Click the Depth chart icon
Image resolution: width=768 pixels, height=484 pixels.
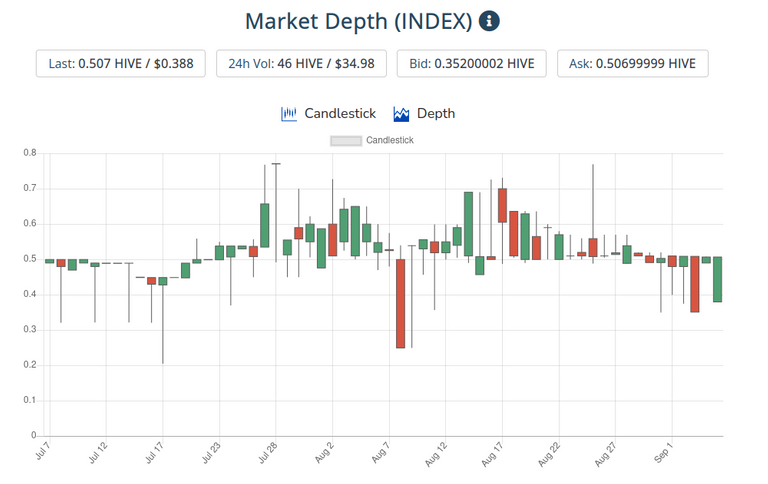(x=401, y=114)
